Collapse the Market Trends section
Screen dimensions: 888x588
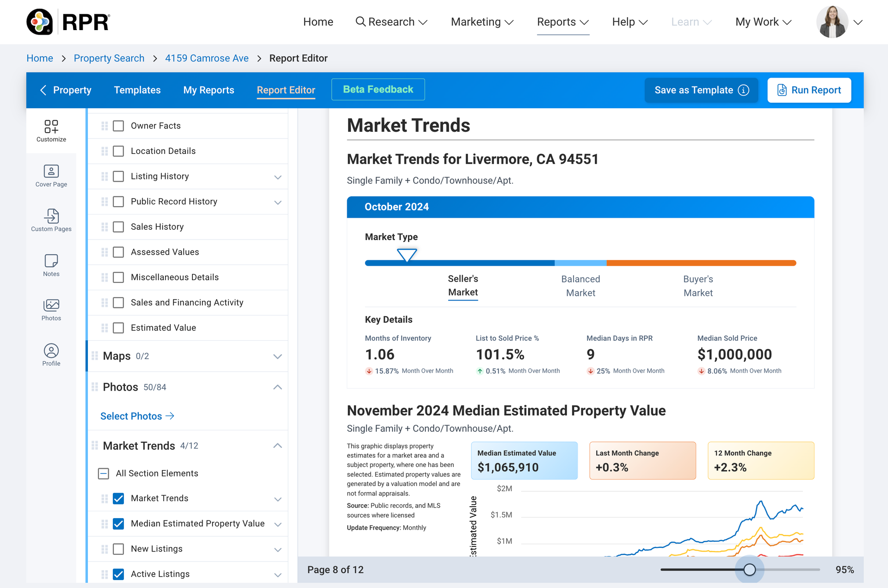click(277, 446)
